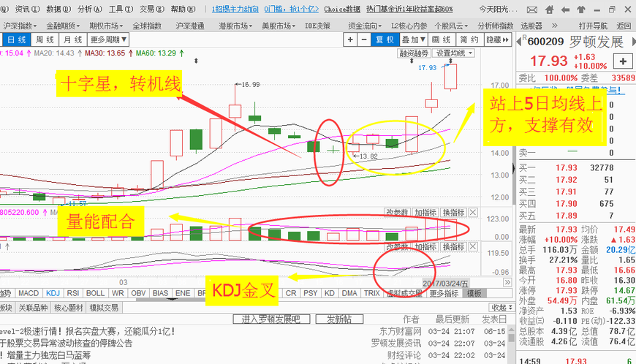The image size is (636, 364).
Task: Expand the 期权市场 menu
Action: [106, 26]
